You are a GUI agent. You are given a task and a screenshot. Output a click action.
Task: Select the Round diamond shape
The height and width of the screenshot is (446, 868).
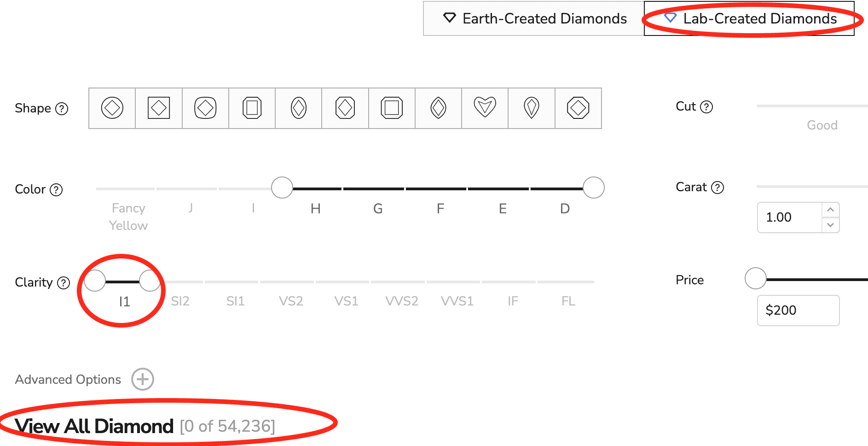click(111, 108)
